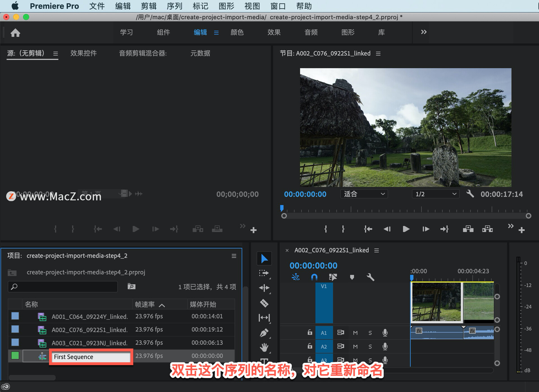Mute the A1 audio track
This screenshot has height=392, width=539.
click(355, 333)
